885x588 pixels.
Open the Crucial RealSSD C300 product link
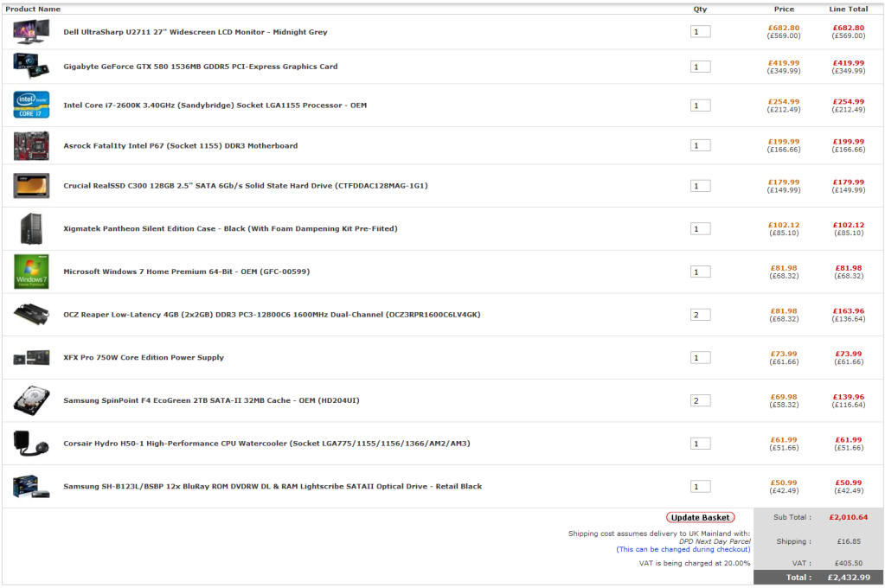(x=245, y=186)
